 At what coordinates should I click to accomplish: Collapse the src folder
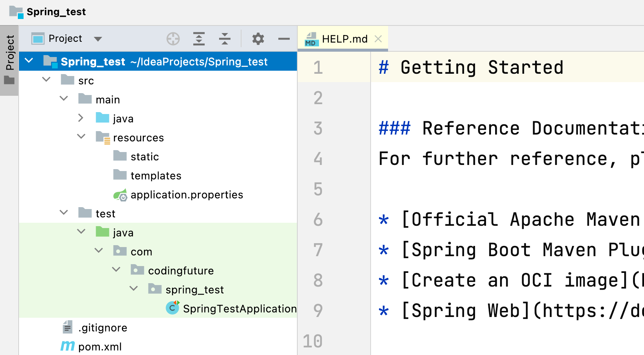click(46, 80)
